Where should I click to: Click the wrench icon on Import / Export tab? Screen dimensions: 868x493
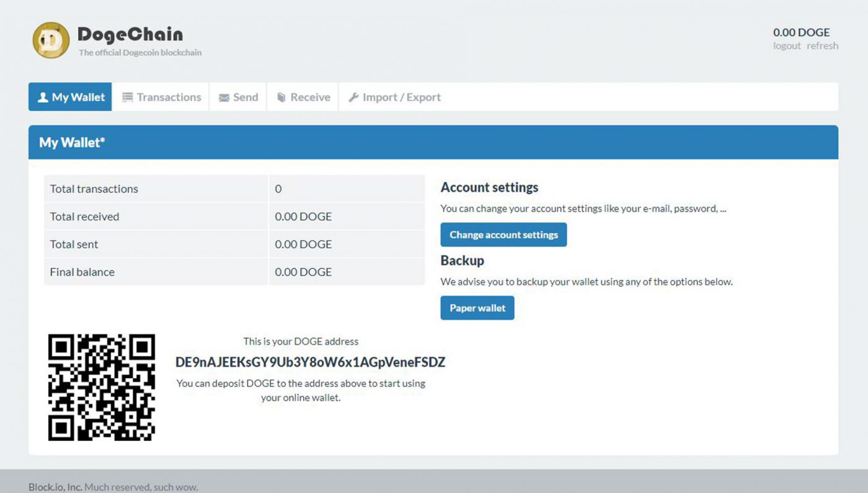pos(352,97)
